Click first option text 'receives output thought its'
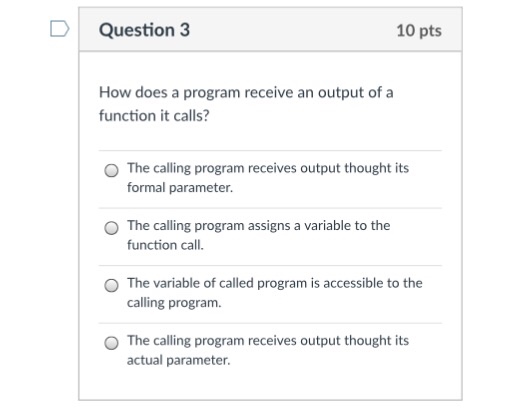527x412 pixels. pos(328,168)
